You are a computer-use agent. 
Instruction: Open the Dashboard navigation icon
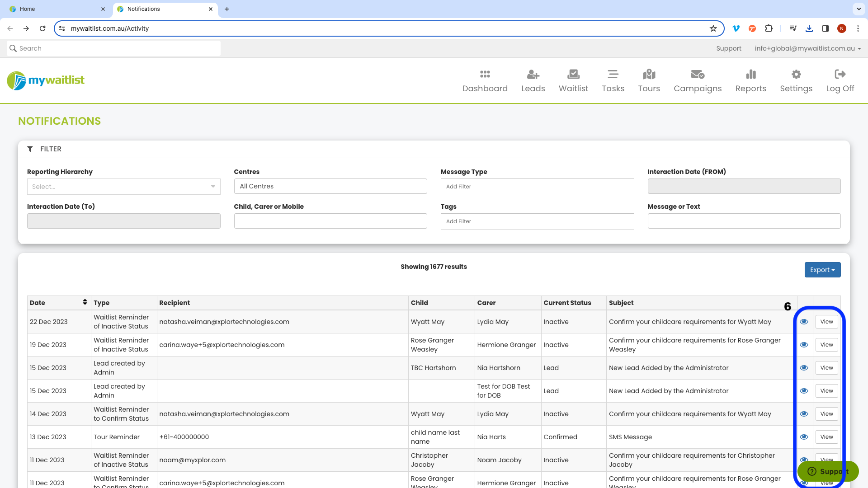[485, 81]
